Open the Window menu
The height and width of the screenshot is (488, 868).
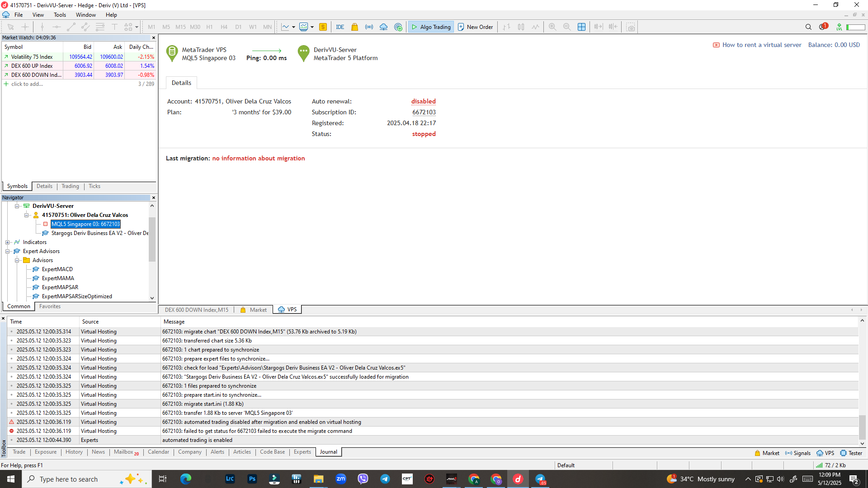(86, 15)
